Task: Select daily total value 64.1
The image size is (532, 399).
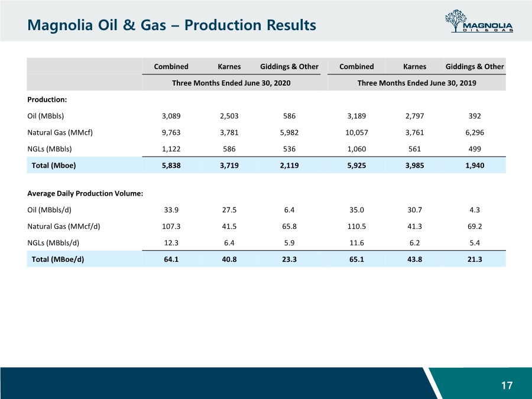Action: [171, 259]
